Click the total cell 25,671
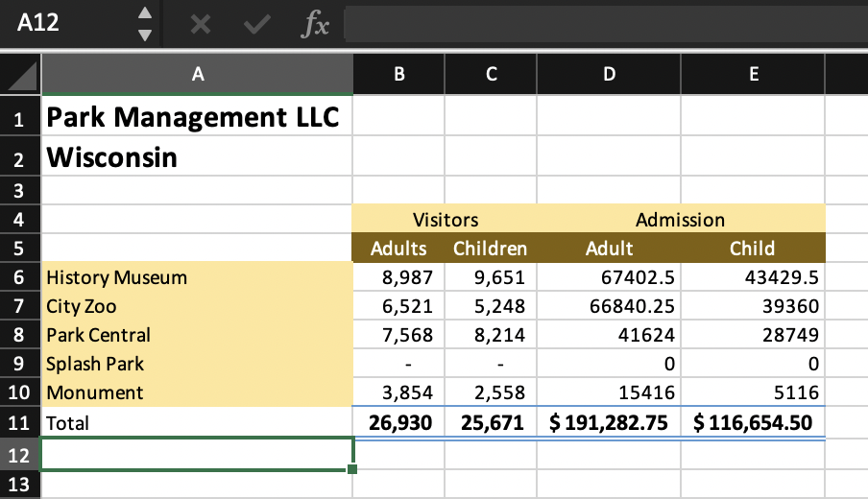 pyautogui.click(x=491, y=422)
